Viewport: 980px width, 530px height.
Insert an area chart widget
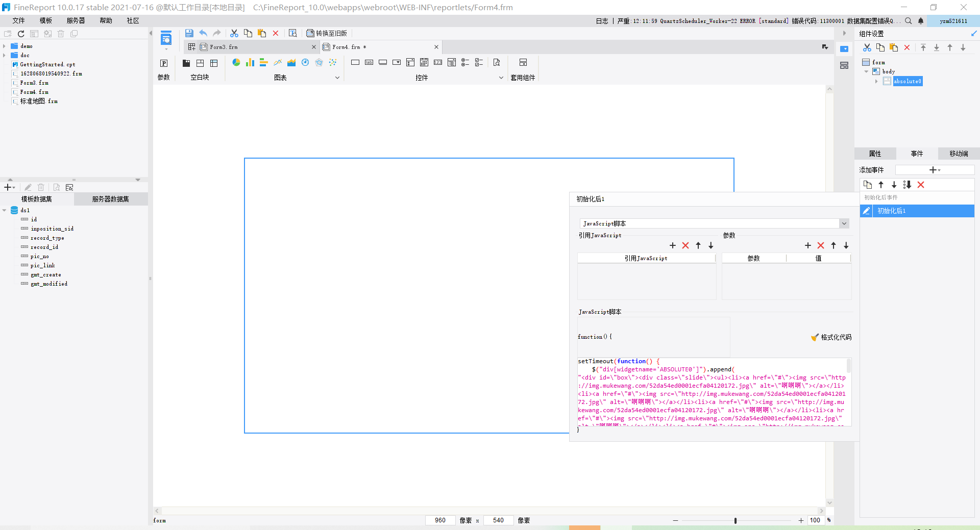tap(291, 62)
